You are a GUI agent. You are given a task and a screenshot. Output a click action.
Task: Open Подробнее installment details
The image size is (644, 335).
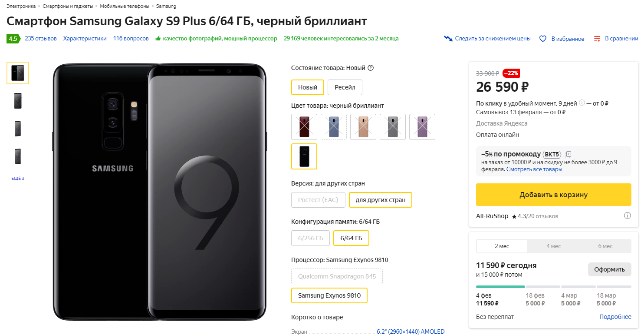(x=615, y=317)
